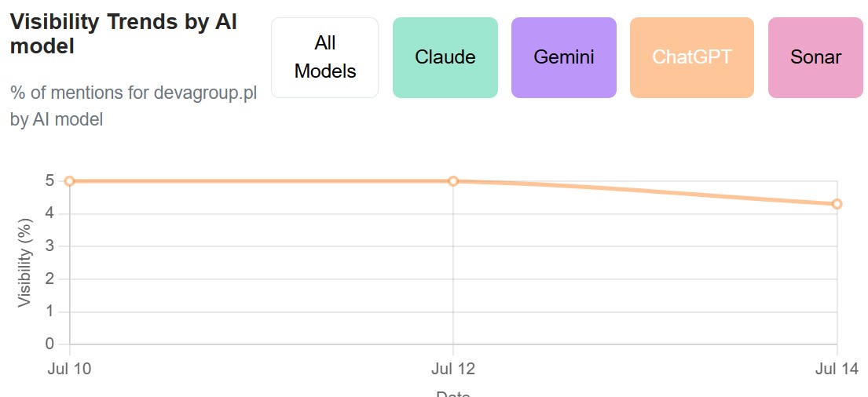
Task: Click the Jul 10 data point marker
Action: pyautogui.click(x=69, y=180)
